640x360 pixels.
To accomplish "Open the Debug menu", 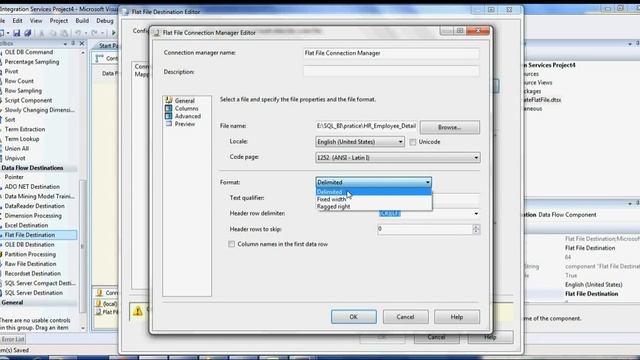I will coord(105,20).
